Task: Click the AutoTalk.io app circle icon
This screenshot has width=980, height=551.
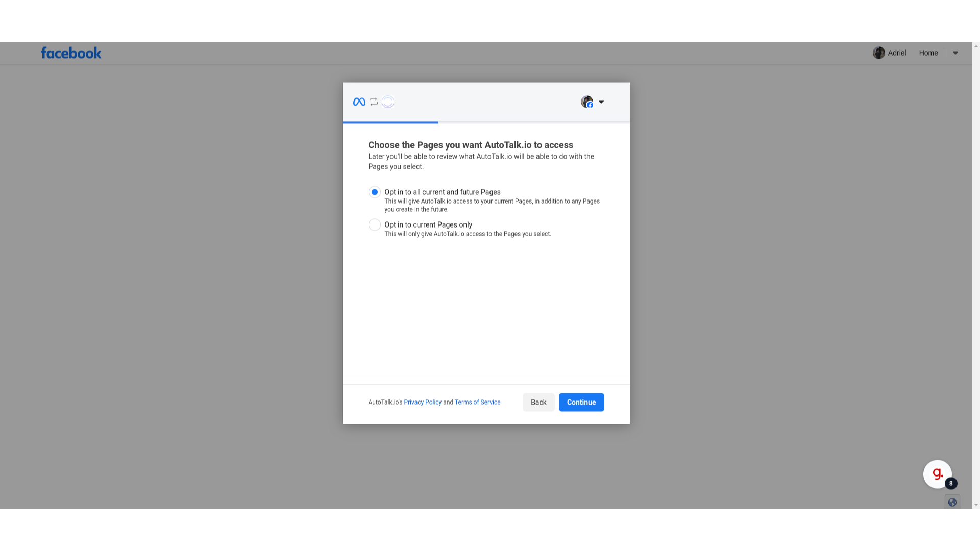Action: coord(388,102)
